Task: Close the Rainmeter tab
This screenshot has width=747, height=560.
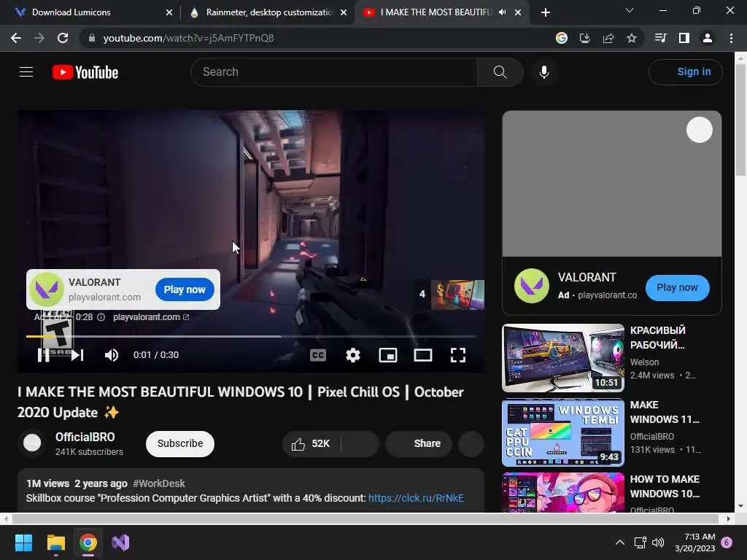Action: (x=344, y=12)
